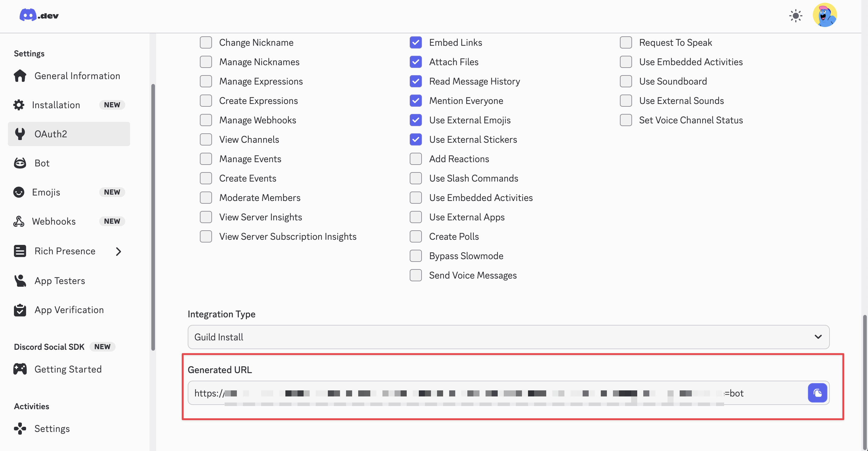Enable the Add Reactions permission
Image resolution: width=868 pixels, height=451 pixels.
[x=416, y=159]
